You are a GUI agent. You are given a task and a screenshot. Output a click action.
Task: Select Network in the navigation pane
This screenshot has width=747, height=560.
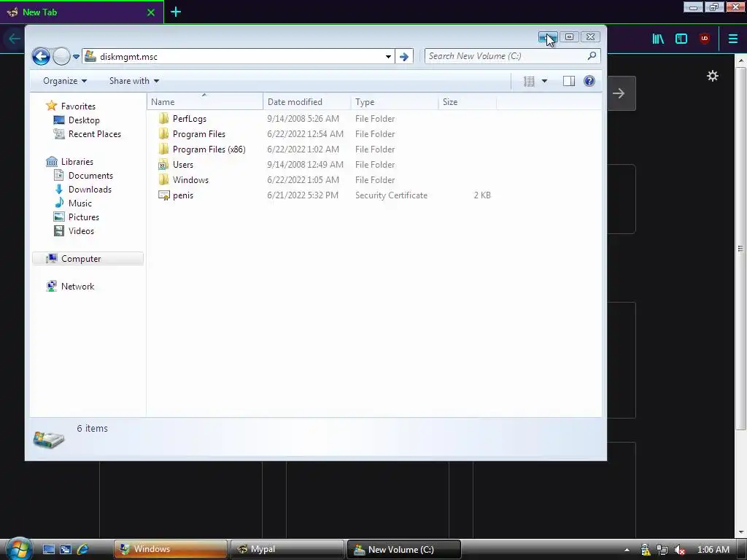click(x=77, y=286)
